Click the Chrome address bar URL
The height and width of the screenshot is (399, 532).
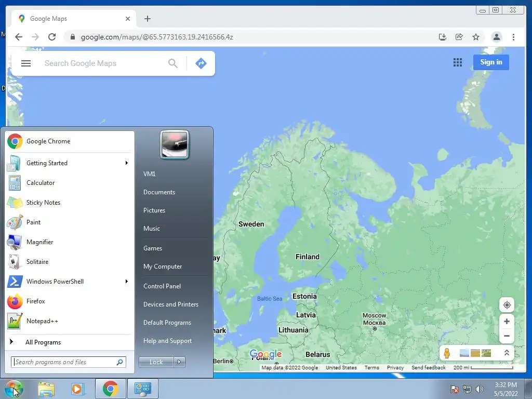click(x=157, y=37)
